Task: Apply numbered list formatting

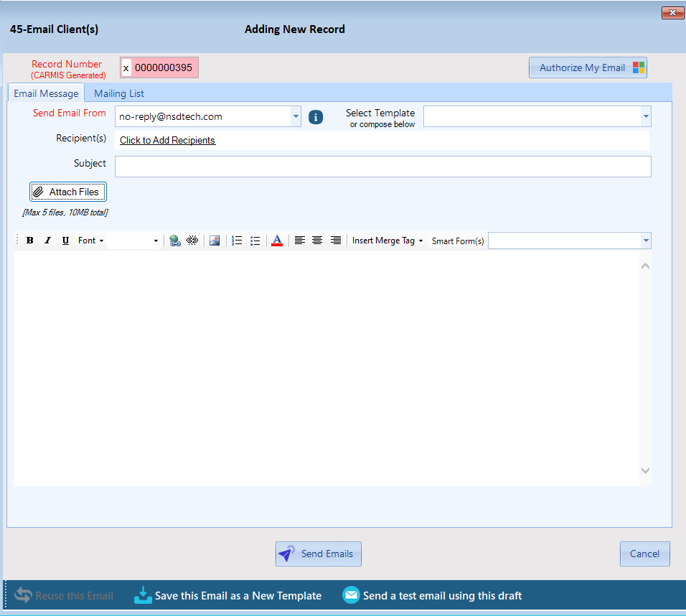Action: pos(237,241)
